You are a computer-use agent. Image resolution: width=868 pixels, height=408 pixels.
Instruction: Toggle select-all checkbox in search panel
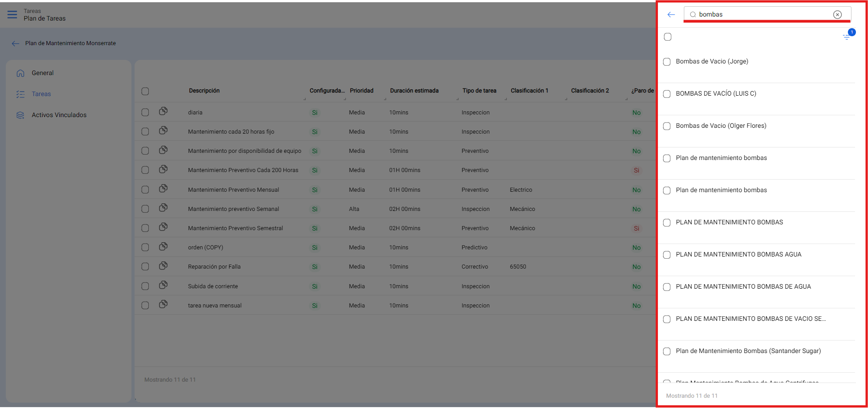tap(668, 37)
